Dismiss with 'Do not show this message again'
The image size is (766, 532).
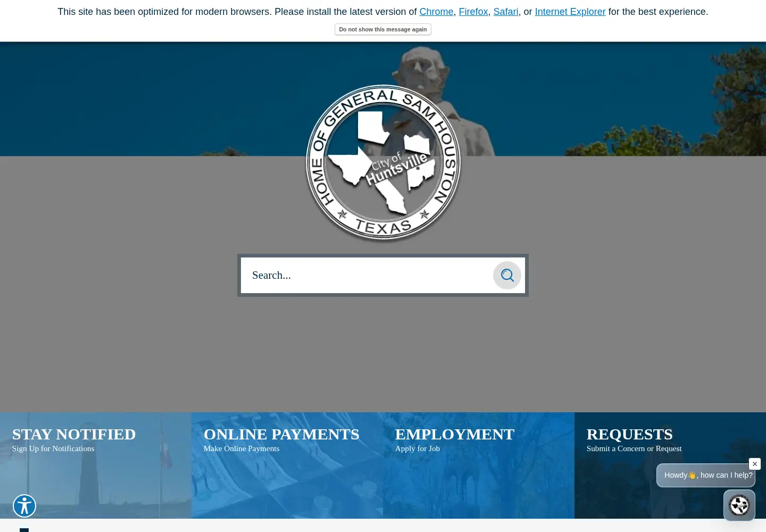pos(383,30)
